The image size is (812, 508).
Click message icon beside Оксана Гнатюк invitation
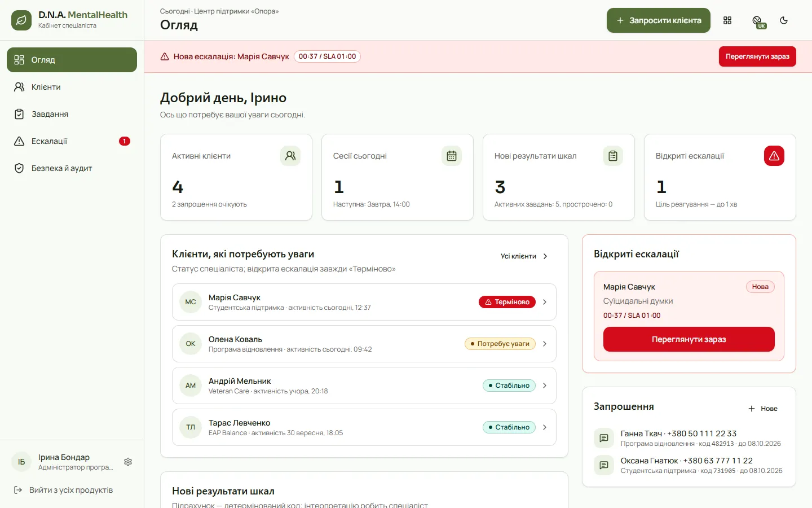(604, 465)
